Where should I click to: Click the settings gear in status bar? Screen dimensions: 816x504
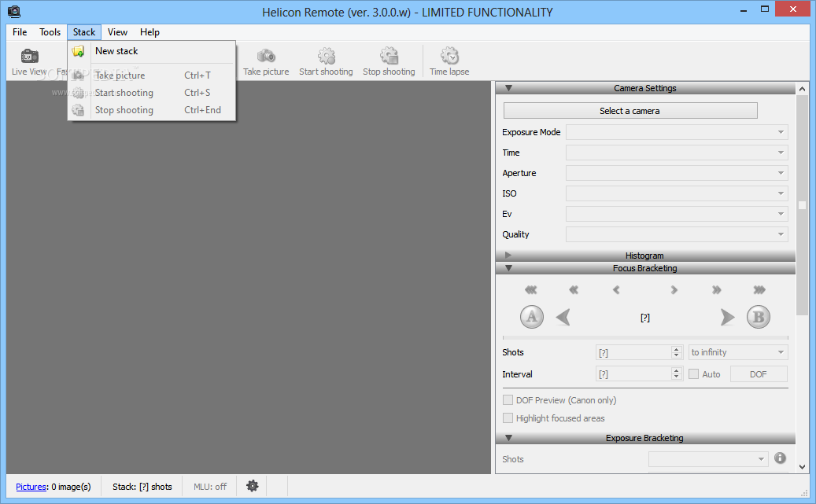253,486
